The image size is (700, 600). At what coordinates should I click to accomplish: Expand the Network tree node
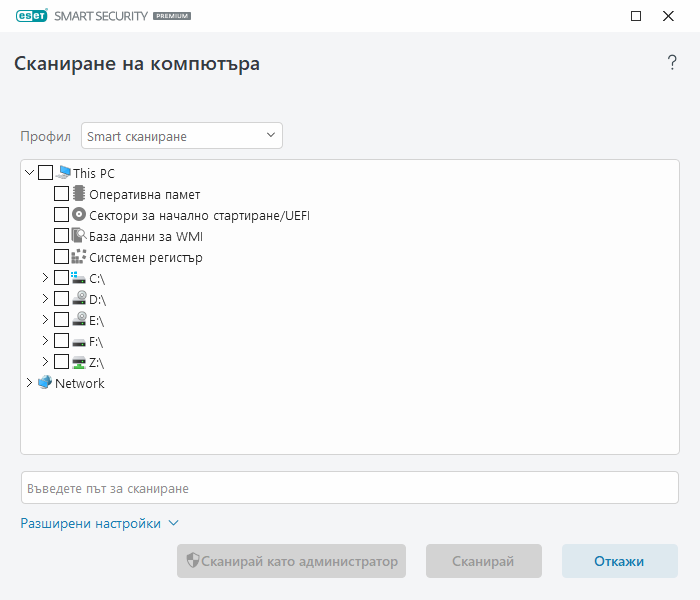pyautogui.click(x=29, y=383)
